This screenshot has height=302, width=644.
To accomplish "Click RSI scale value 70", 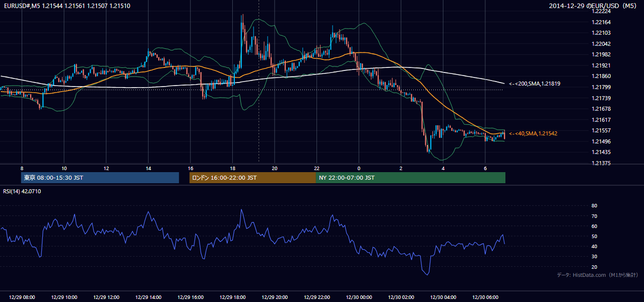I will (x=594, y=216).
